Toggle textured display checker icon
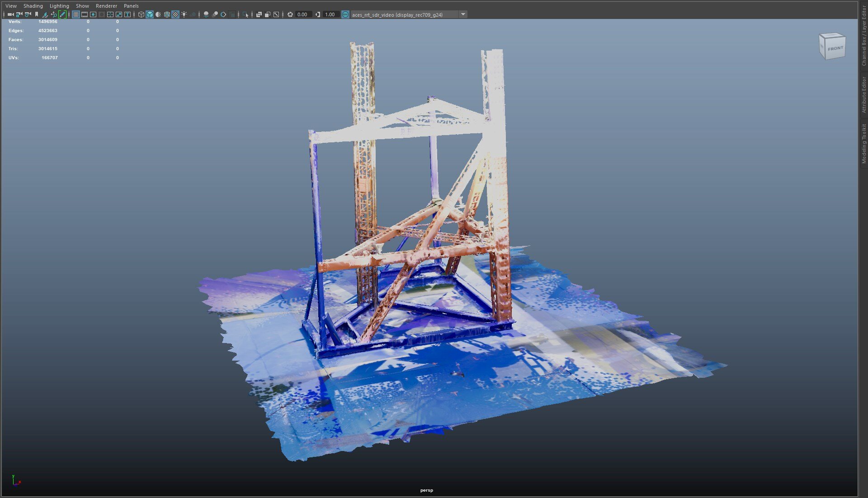Image resolution: width=868 pixels, height=498 pixels. click(175, 14)
